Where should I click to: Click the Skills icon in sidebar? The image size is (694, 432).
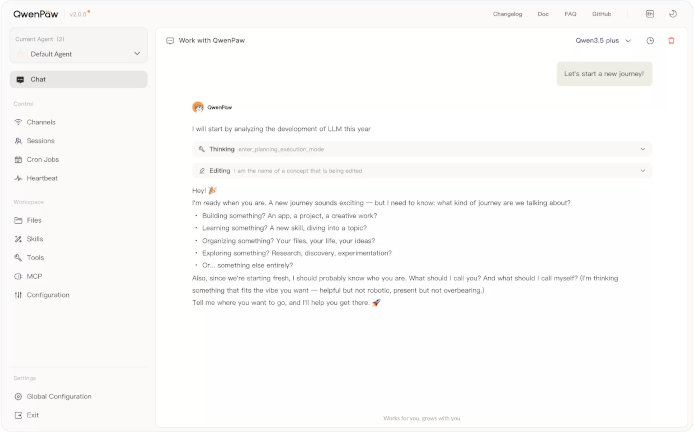coord(18,239)
